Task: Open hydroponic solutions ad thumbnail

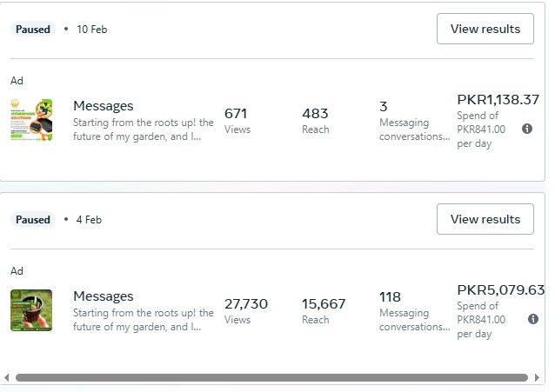Action: point(31,120)
